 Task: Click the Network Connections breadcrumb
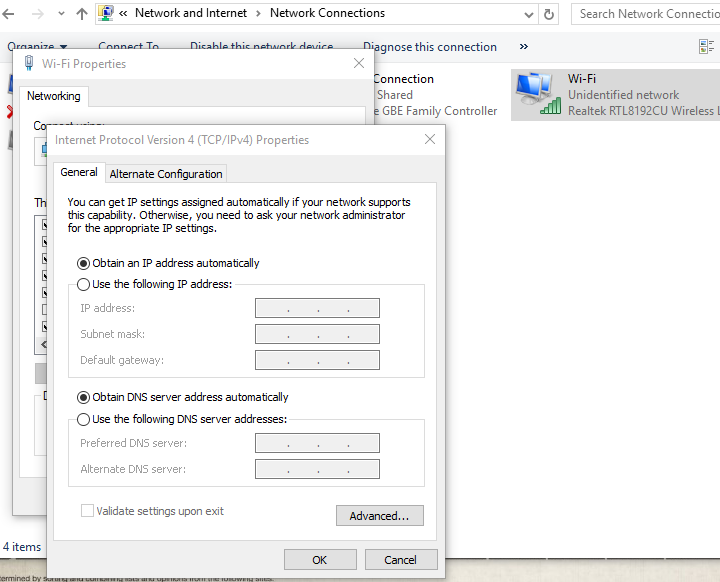click(x=327, y=13)
